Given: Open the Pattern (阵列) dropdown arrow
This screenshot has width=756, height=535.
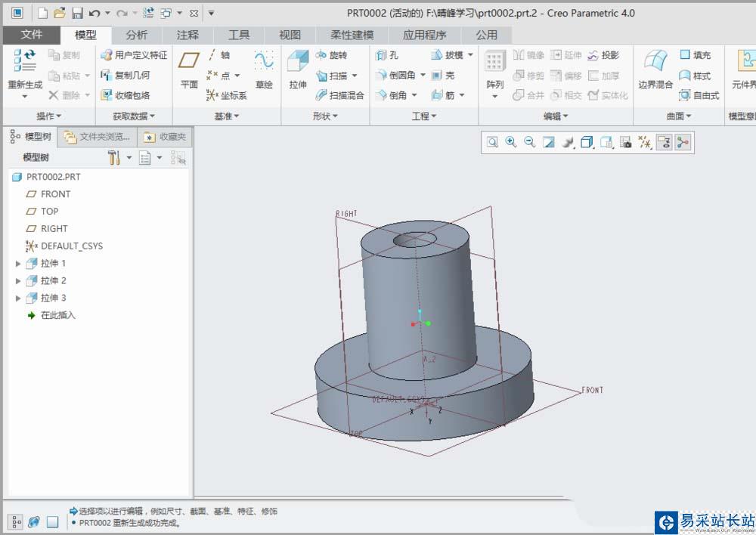Looking at the screenshot, I should click(x=495, y=97).
